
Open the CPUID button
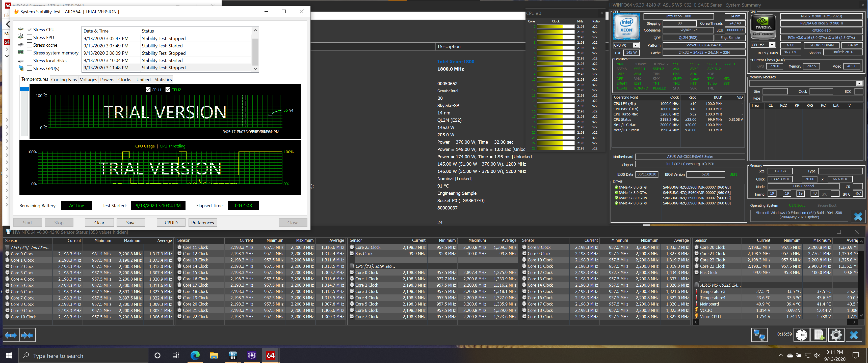tap(171, 223)
